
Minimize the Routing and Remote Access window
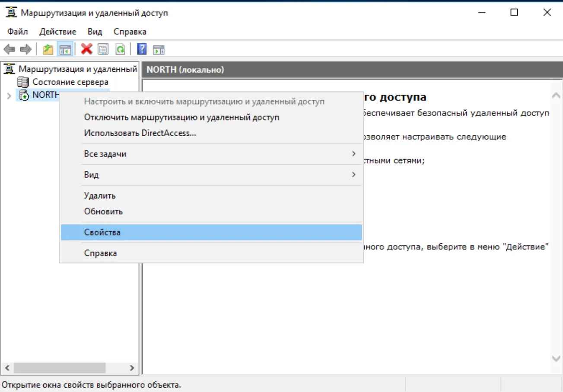482,13
